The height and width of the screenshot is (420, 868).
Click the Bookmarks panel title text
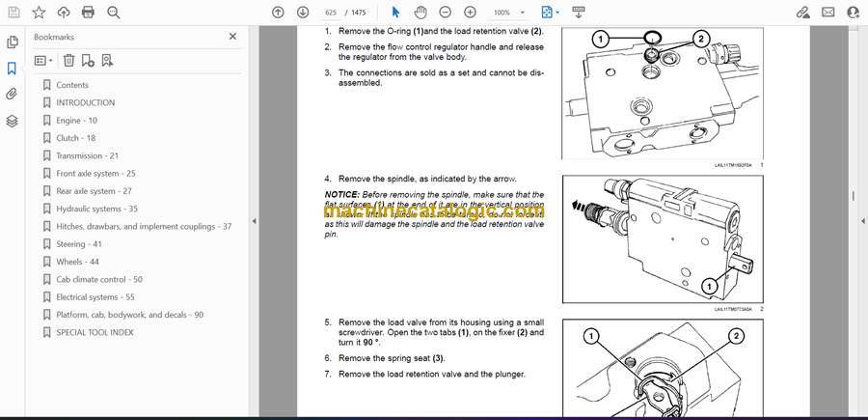click(x=54, y=37)
